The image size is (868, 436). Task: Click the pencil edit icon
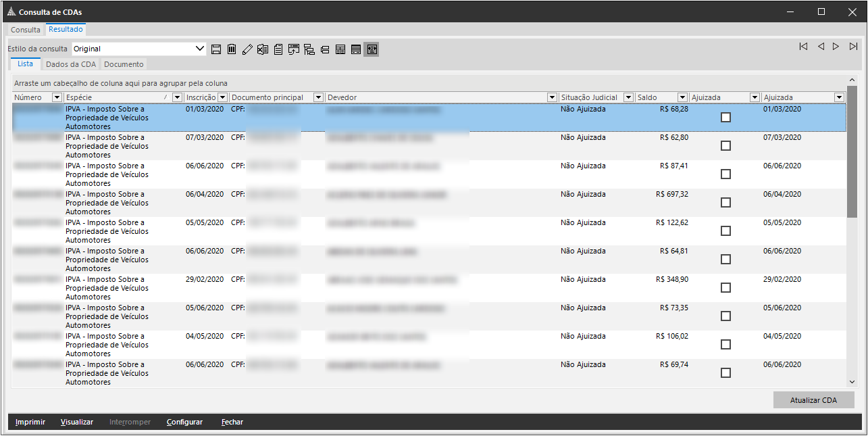point(247,49)
